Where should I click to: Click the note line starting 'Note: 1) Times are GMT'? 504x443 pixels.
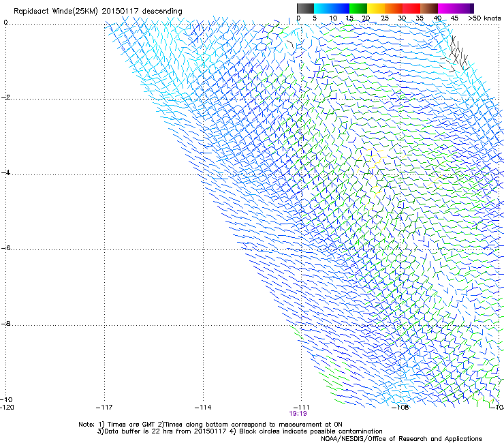[x=210, y=425]
